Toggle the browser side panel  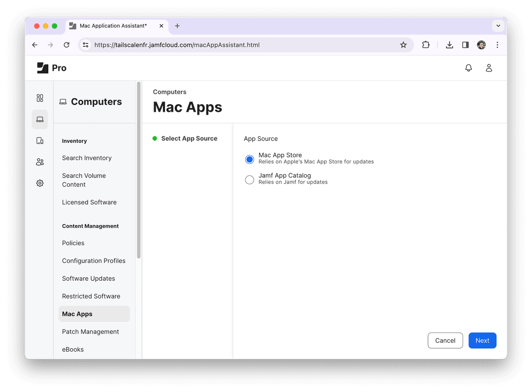(x=465, y=45)
